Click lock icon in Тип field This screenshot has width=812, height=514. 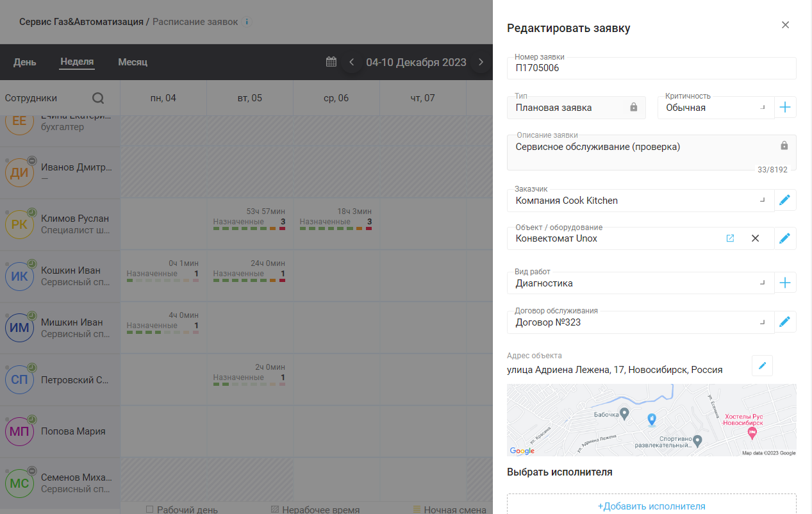point(634,108)
